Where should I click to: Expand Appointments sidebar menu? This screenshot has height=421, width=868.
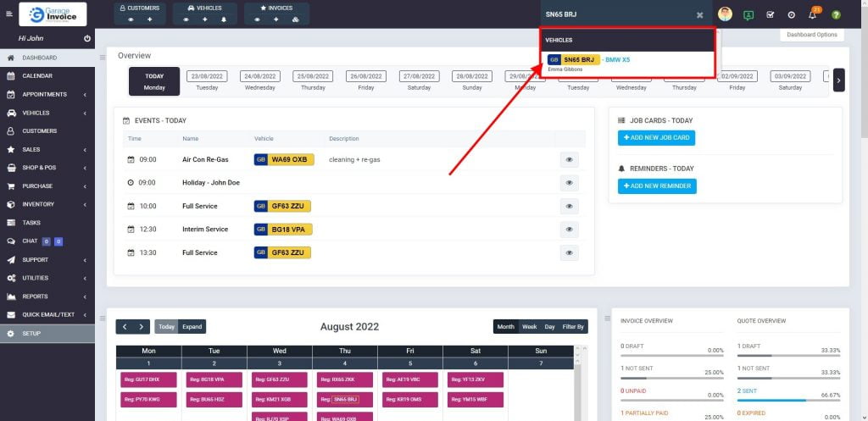coord(47,95)
